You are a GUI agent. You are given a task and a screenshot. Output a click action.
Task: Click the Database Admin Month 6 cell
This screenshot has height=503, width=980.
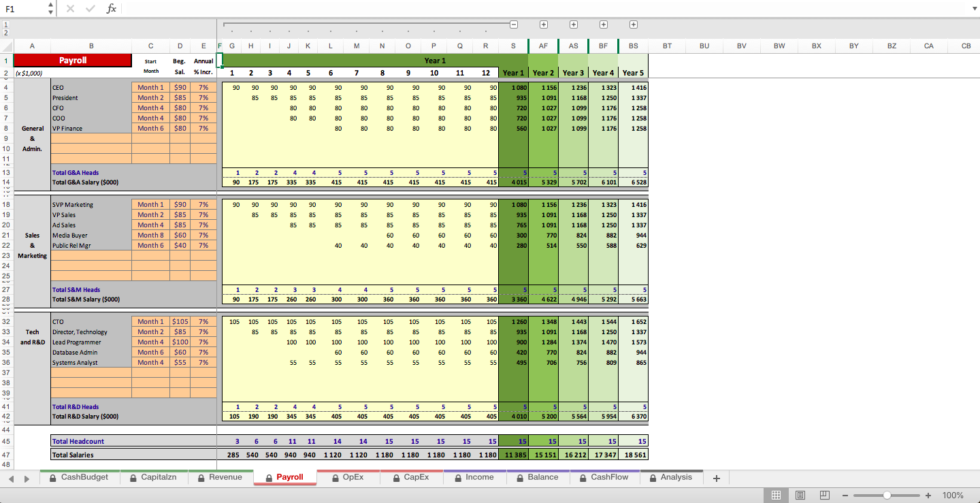pos(150,352)
